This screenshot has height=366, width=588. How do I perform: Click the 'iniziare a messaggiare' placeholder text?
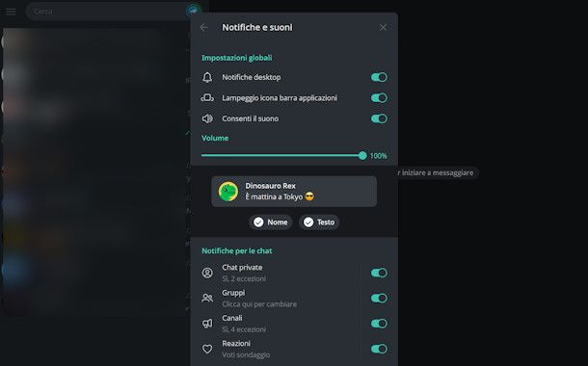pyautogui.click(x=438, y=172)
